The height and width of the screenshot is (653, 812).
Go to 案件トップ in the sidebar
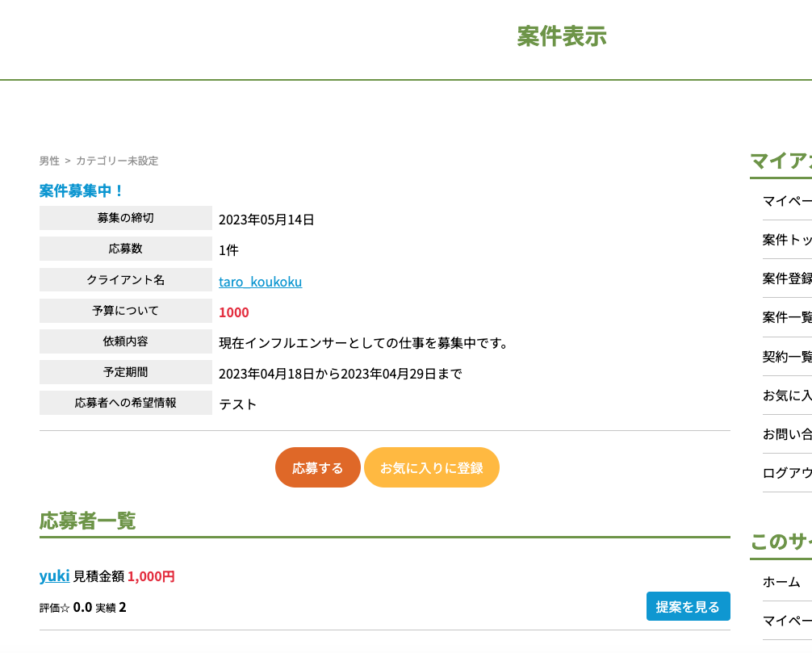pos(787,240)
